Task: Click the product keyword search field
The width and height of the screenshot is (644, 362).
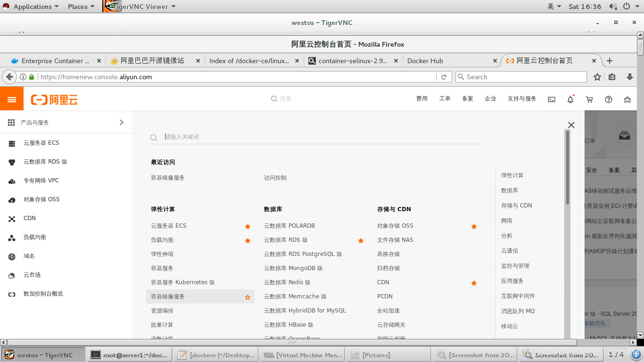Action: [313, 137]
